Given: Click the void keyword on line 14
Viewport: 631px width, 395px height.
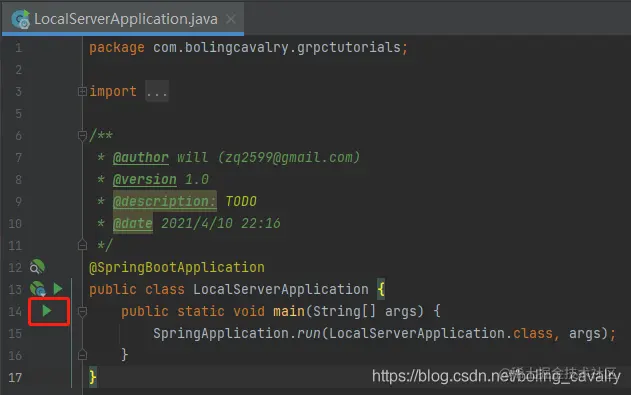Looking at the screenshot, I should coord(249,311).
